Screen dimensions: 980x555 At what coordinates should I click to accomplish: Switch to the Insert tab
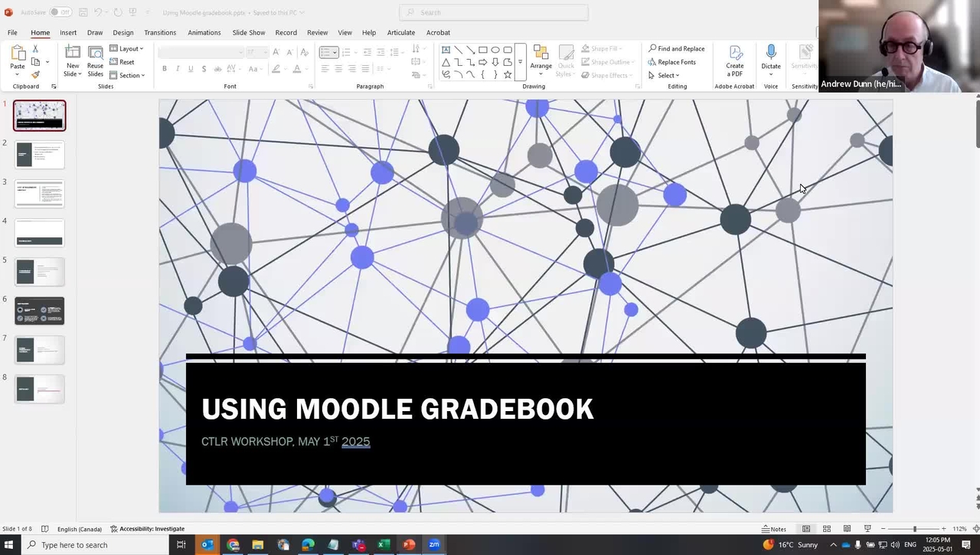[x=68, y=33]
